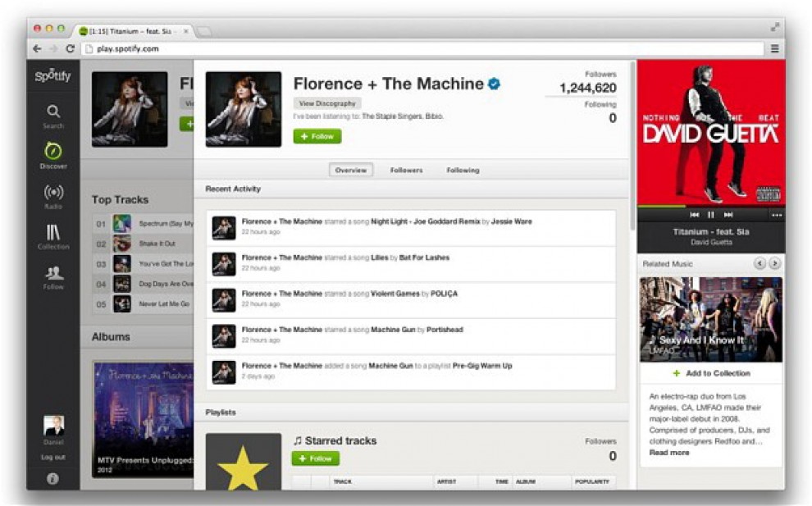
Task: Click the Spotify logo
Action: click(x=52, y=75)
